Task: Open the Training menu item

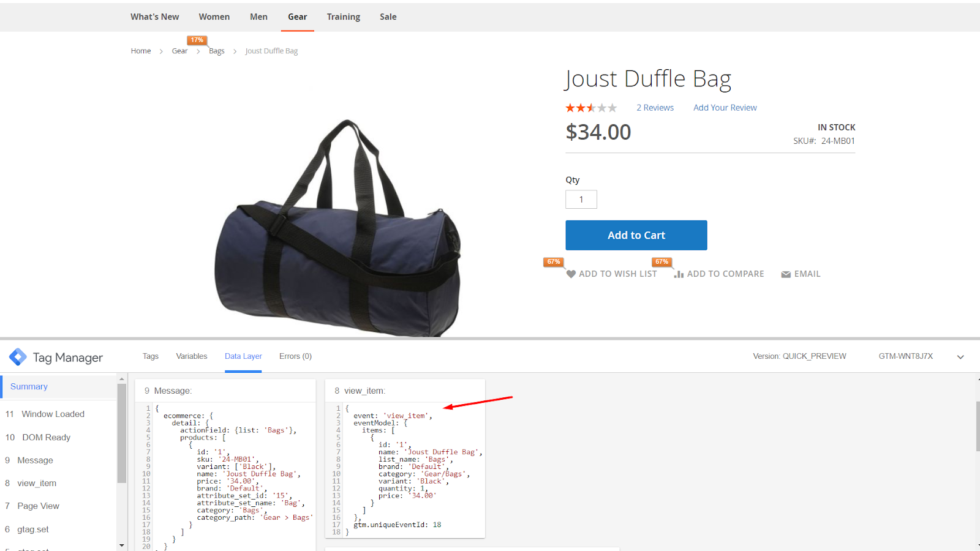Action: click(x=343, y=17)
